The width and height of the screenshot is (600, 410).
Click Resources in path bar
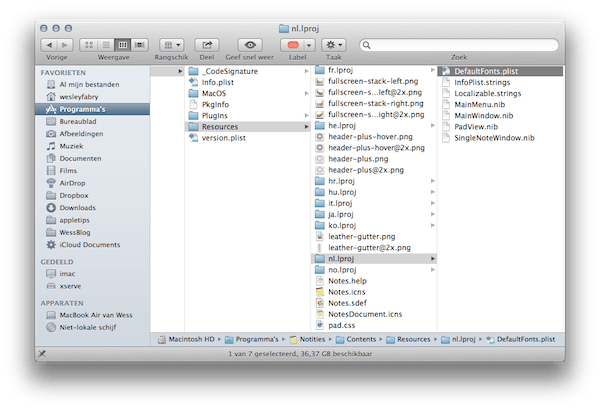(x=408, y=339)
